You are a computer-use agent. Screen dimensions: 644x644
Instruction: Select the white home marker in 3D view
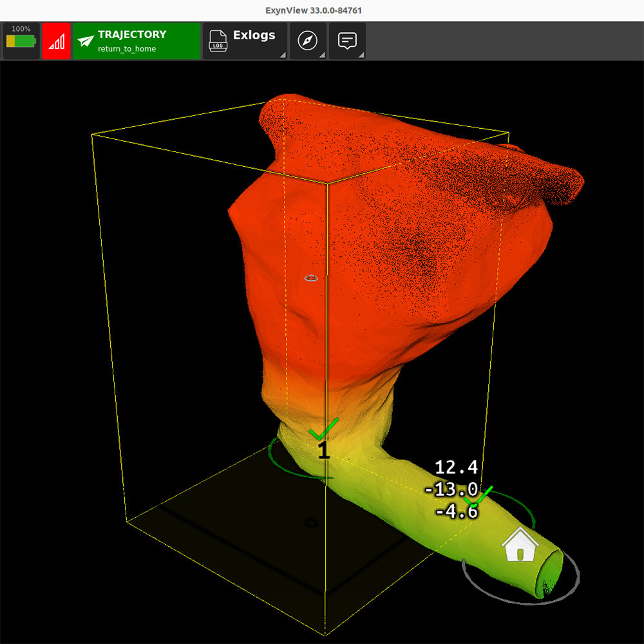(520, 545)
